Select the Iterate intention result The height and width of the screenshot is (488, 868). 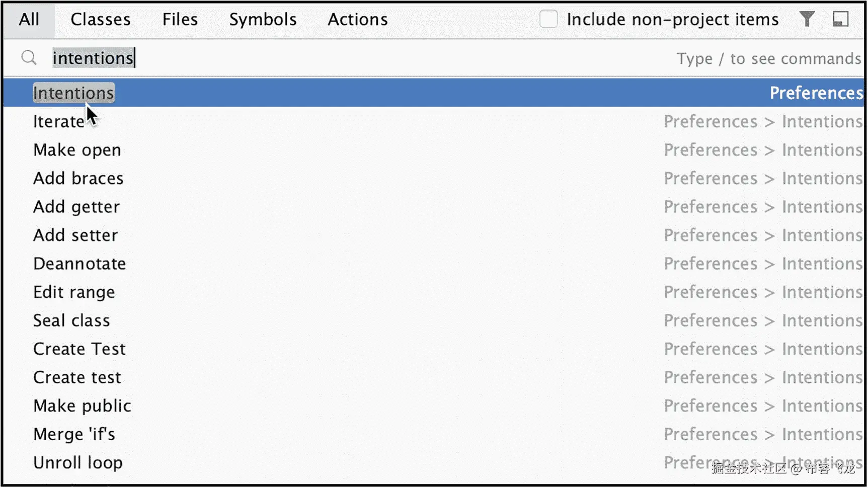(x=58, y=122)
